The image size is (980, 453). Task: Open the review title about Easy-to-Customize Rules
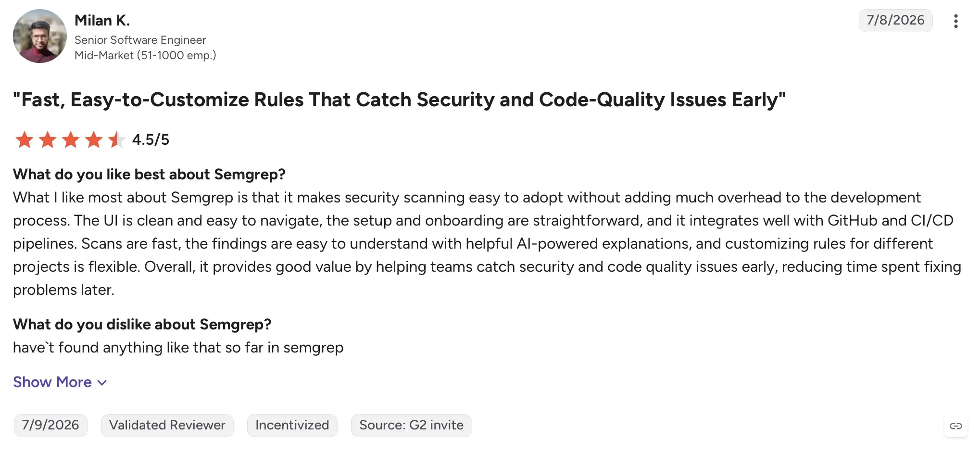[x=399, y=100]
